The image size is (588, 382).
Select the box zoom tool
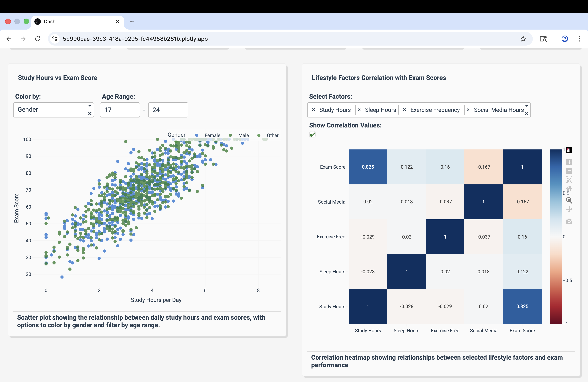pyautogui.click(x=569, y=200)
